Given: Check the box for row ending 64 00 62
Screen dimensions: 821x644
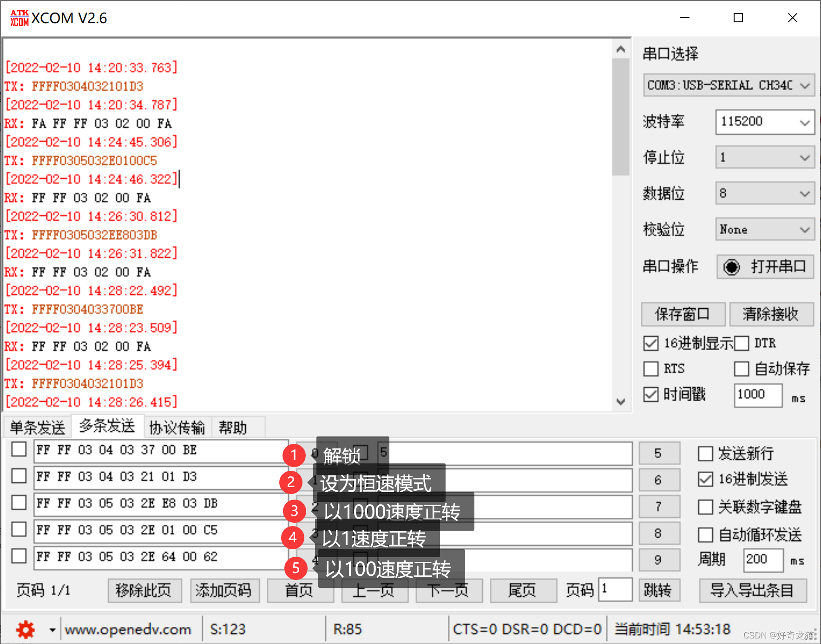Looking at the screenshot, I should click(19, 556).
